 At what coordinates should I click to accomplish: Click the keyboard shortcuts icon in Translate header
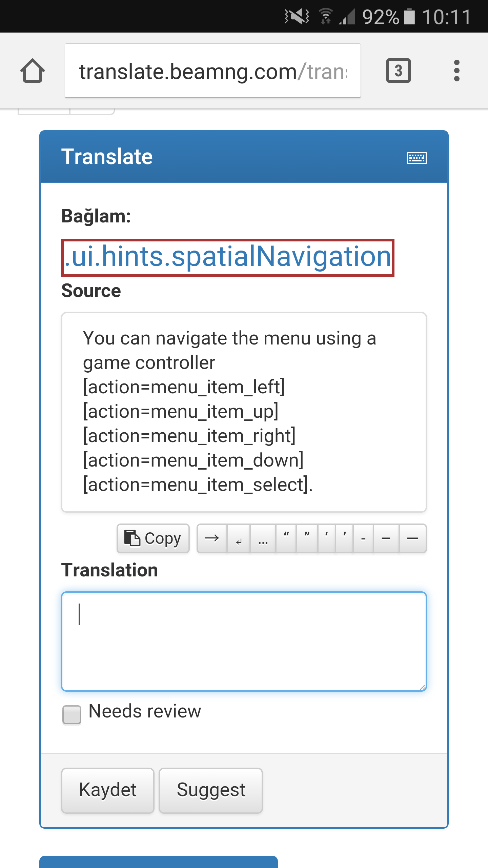tap(416, 158)
